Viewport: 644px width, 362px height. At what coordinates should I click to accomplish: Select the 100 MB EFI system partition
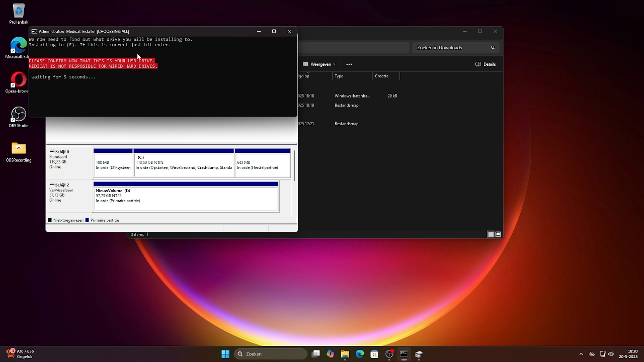[113, 163]
